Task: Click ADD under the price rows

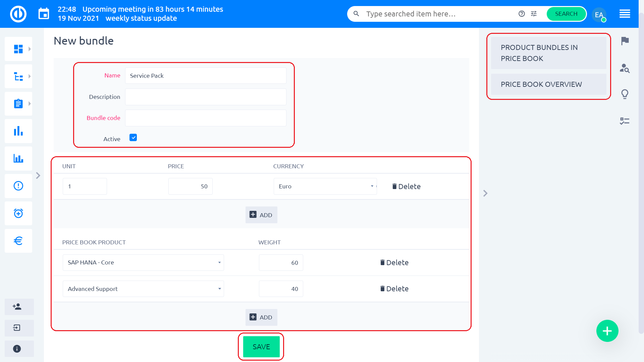Action: [x=261, y=215]
